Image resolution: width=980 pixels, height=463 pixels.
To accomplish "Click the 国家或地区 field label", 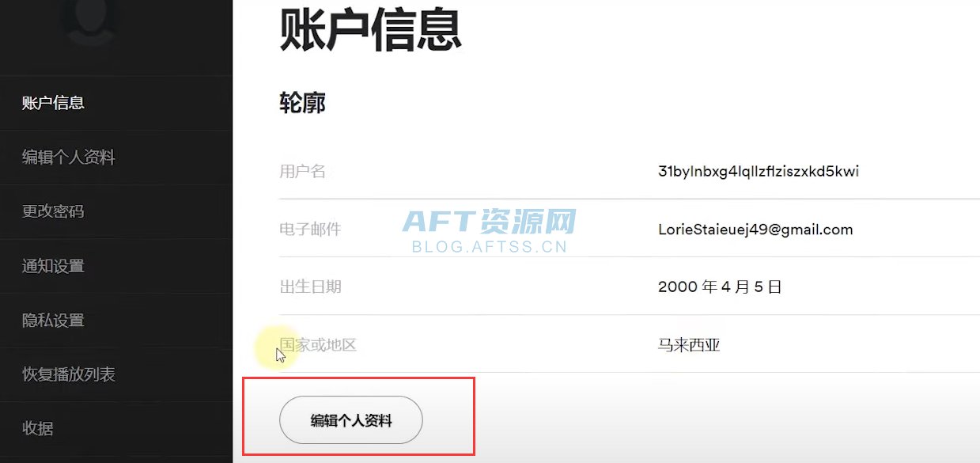I will click(318, 345).
